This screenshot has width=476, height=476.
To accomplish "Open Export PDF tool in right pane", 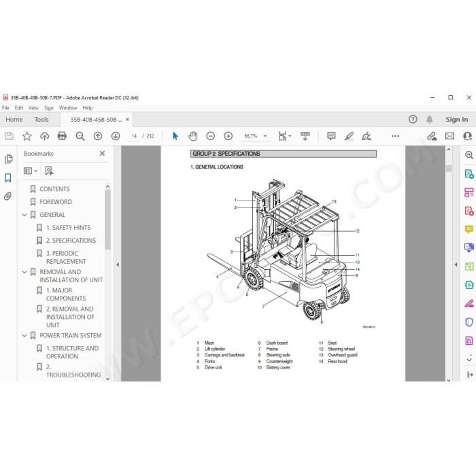I will coord(469,174).
